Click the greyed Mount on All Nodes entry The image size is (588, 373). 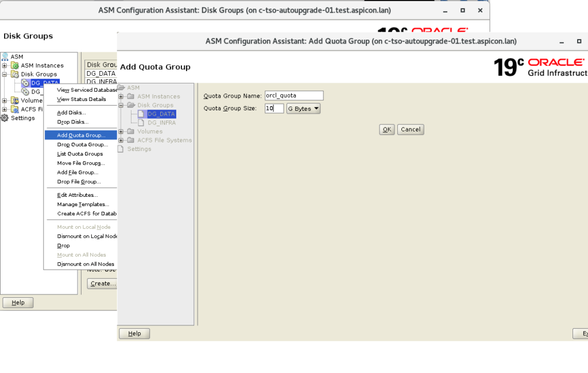click(x=81, y=255)
